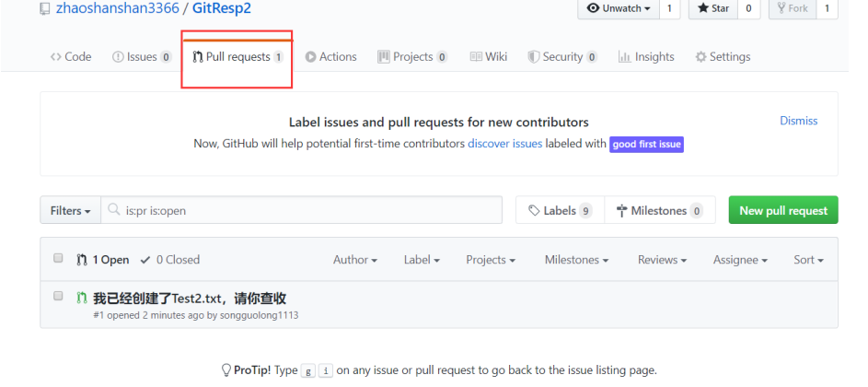Click the '#1 opened 2 minutes ago' text
The width and height of the screenshot is (868, 387).
[148, 315]
